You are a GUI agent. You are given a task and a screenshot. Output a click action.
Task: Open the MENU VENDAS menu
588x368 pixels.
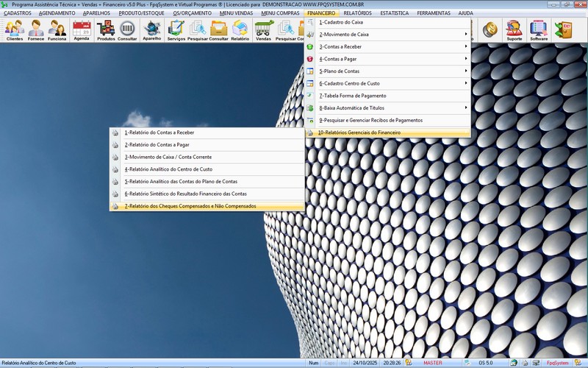(236, 13)
